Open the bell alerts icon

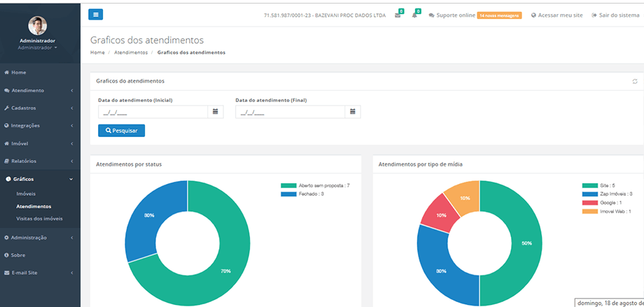coord(414,15)
